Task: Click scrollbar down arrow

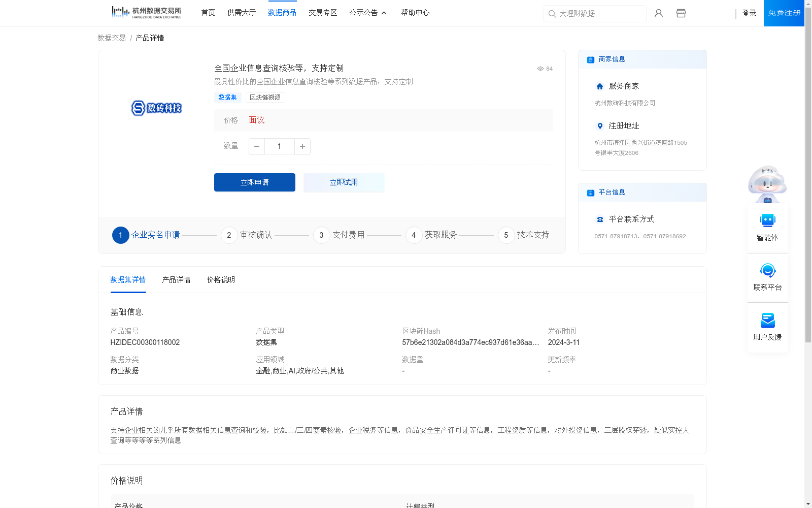Action: click(808, 504)
